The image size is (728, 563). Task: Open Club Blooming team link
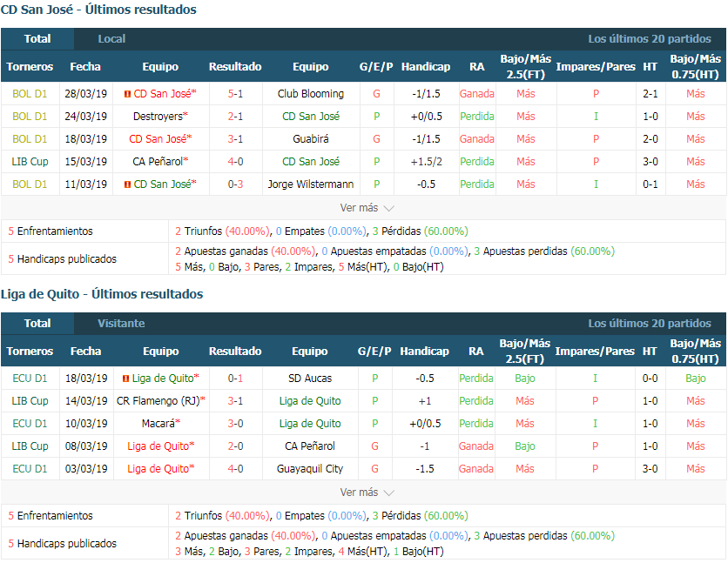click(x=311, y=94)
